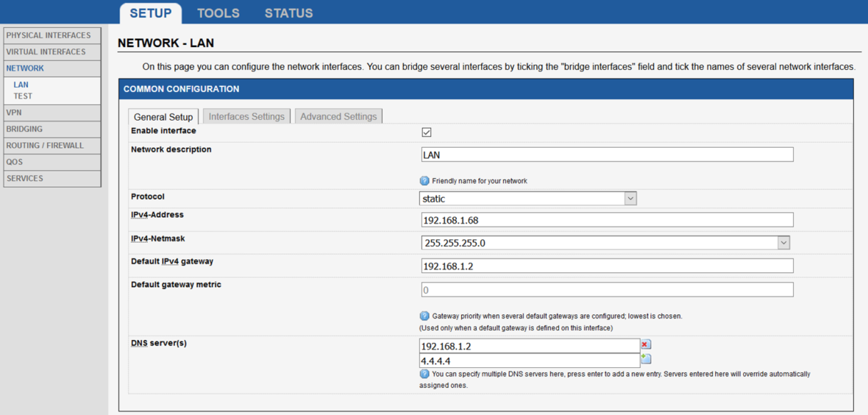Open the VPN sidebar section
The height and width of the screenshot is (415, 868).
[x=51, y=113]
